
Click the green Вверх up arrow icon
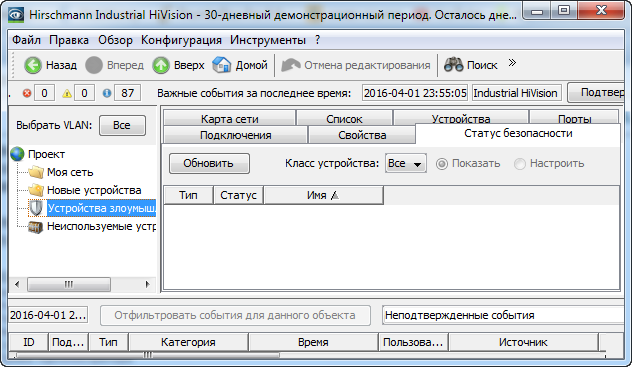click(161, 65)
